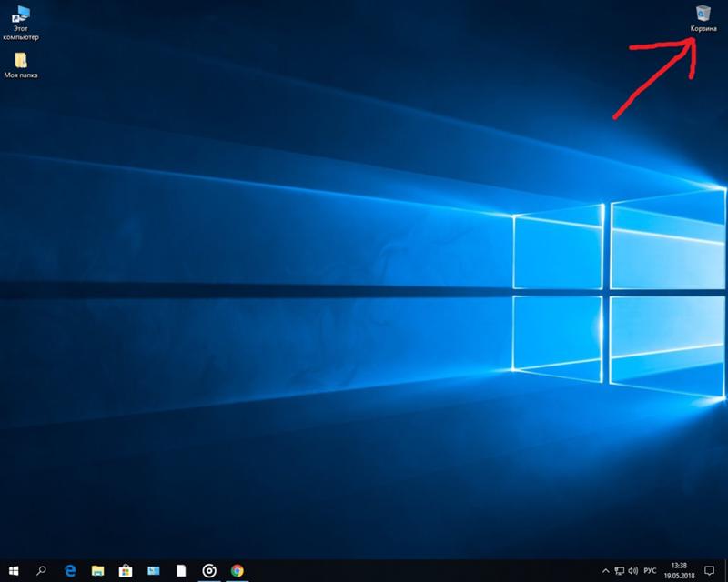This screenshot has width=728, height=582.
Task: Open the Windows Start menu
Action: point(14,570)
